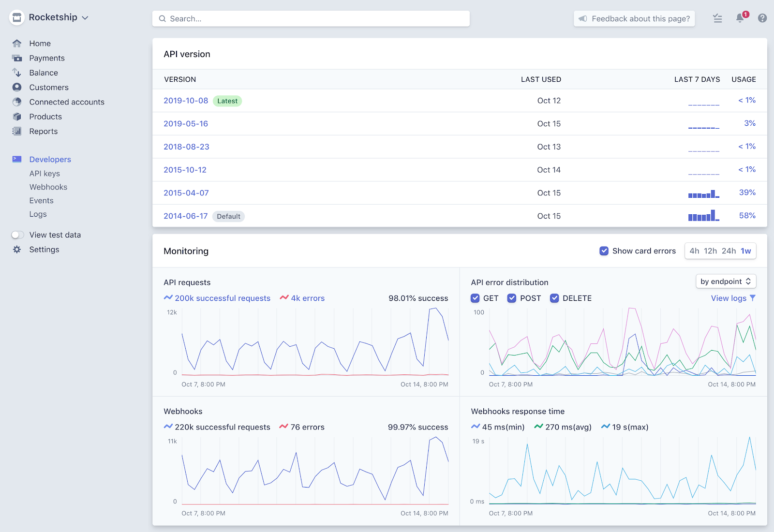Open the Home page from sidebar
Image resolution: width=774 pixels, height=532 pixels.
pos(17,43)
